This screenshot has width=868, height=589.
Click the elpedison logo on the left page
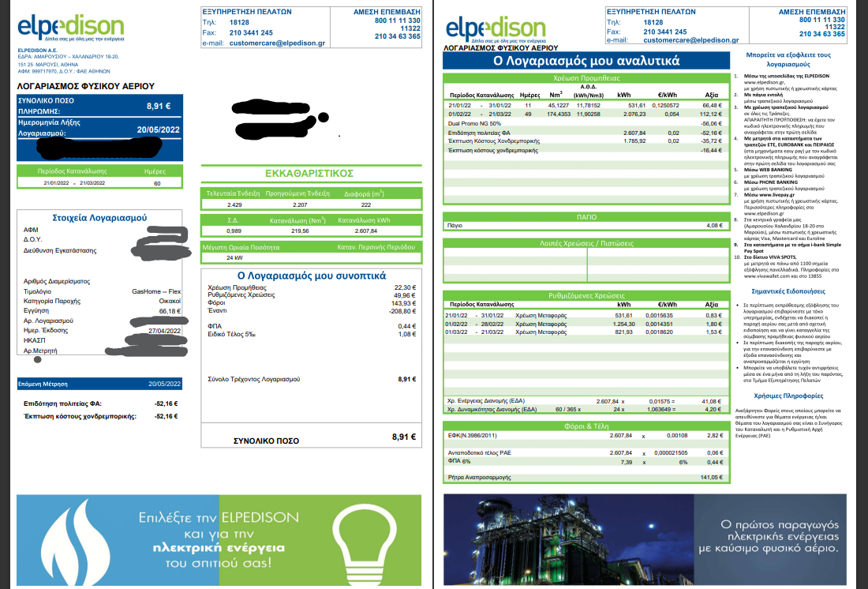(x=71, y=28)
